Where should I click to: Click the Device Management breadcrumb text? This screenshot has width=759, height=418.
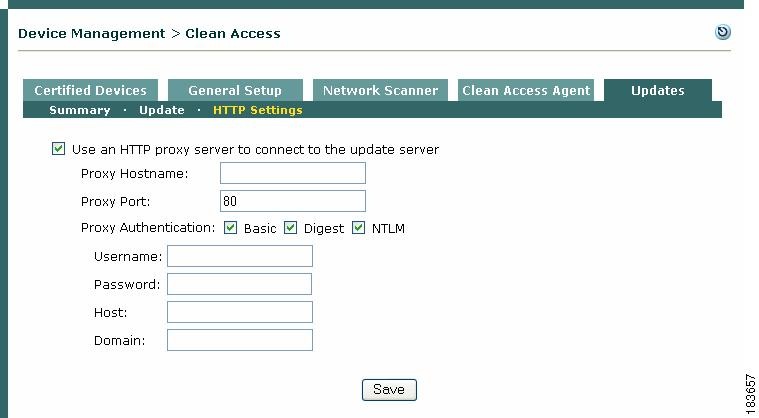point(91,33)
